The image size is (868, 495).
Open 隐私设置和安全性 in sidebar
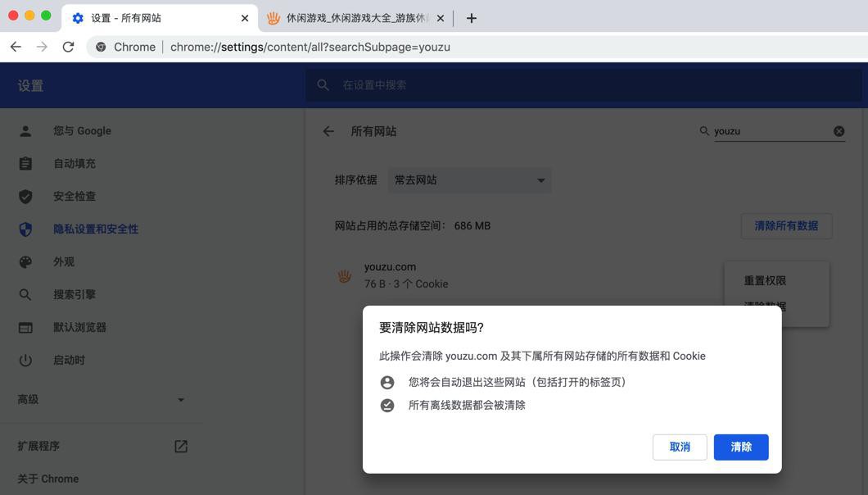(x=96, y=229)
